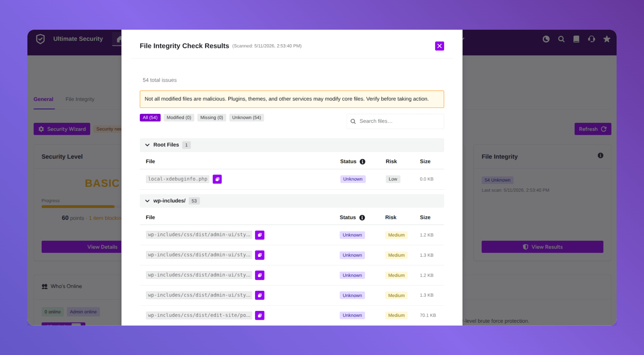The height and width of the screenshot is (355, 644).
Task: Open the documentation book icon
Action: coord(576,39)
